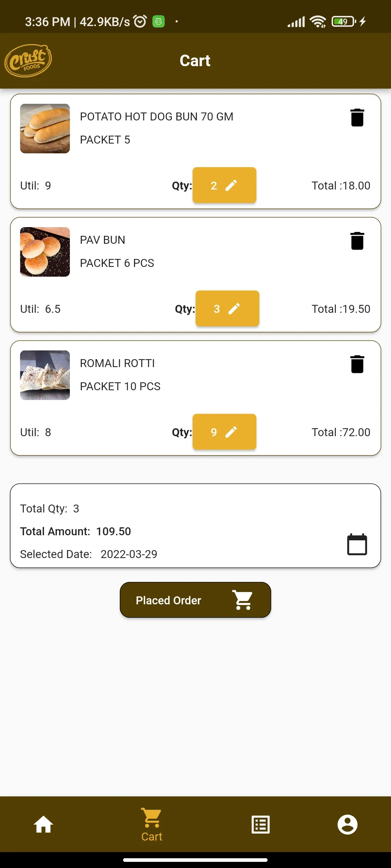
Task: Tap the PAV BUN item title
Action: (x=102, y=240)
